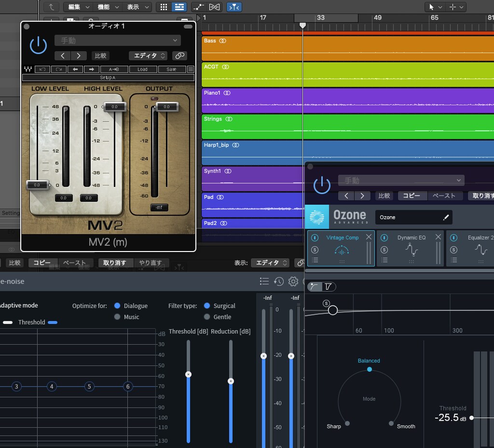Open Waves hamburger menu in MV2 toolbar
The height and width of the screenshot is (448, 494).
click(190, 69)
